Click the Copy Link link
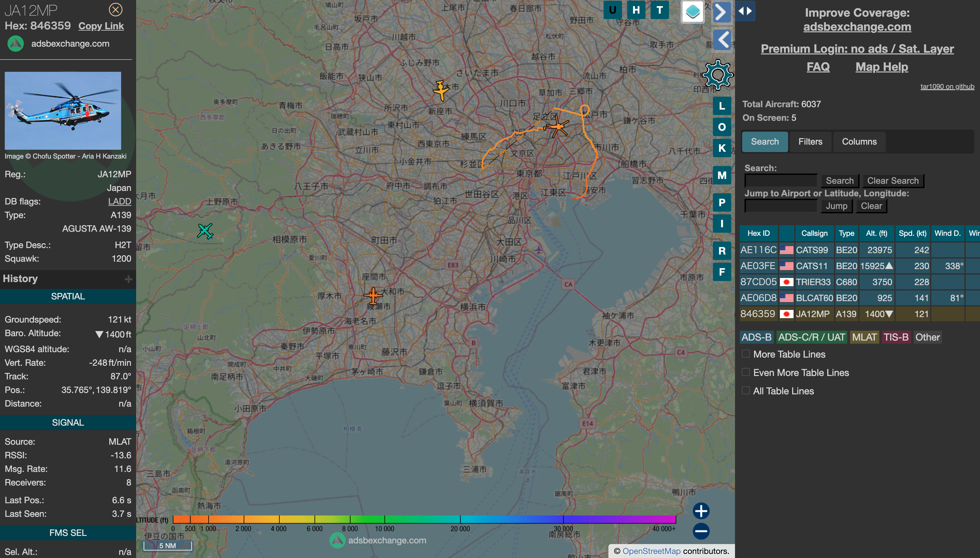The image size is (980, 558). click(x=101, y=26)
